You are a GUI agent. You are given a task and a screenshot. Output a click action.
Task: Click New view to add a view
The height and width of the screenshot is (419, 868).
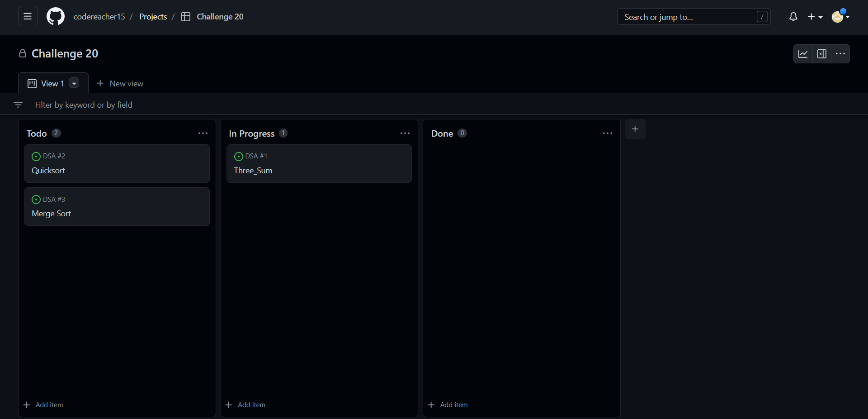click(120, 83)
